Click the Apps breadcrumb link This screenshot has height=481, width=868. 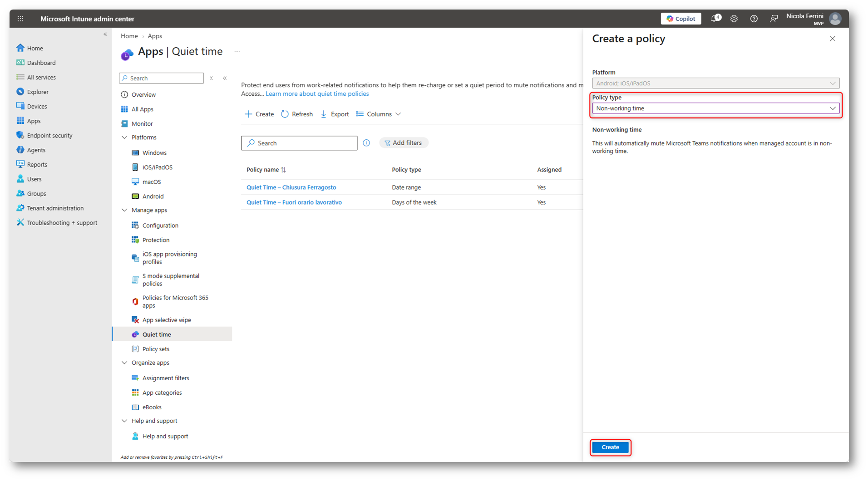click(155, 36)
